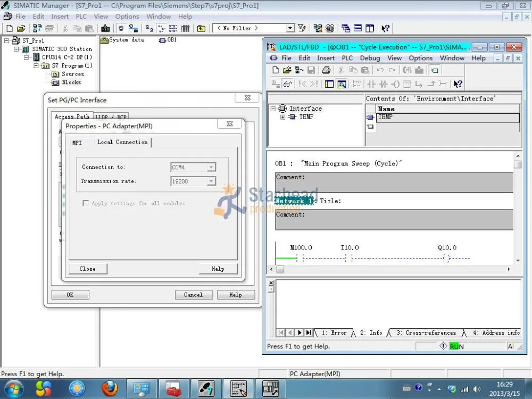Collapse the S7 Program(1) tree node

click(x=36, y=66)
